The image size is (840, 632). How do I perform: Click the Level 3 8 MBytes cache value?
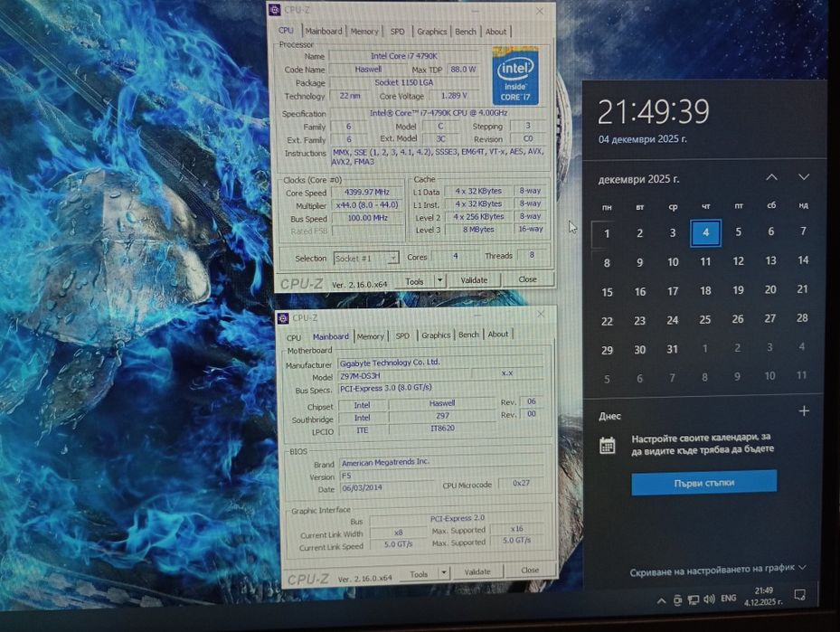coord(477,230)
